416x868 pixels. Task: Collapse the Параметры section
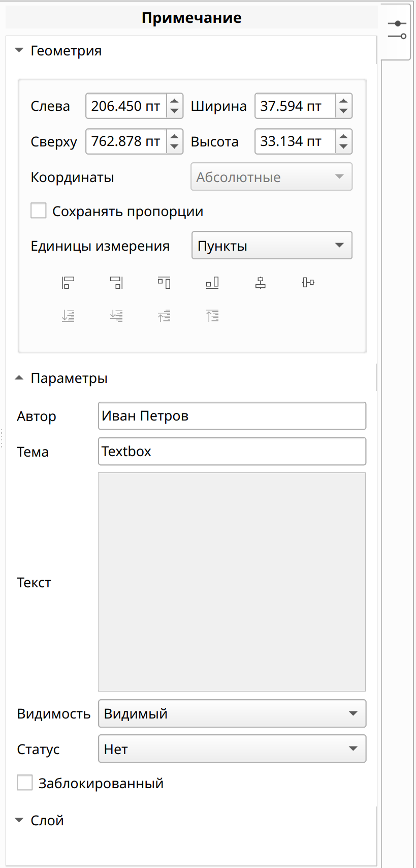19,378
